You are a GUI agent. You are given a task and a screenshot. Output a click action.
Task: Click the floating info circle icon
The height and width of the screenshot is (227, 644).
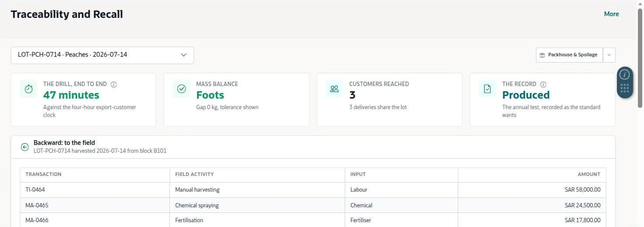[x=625, y=74]
